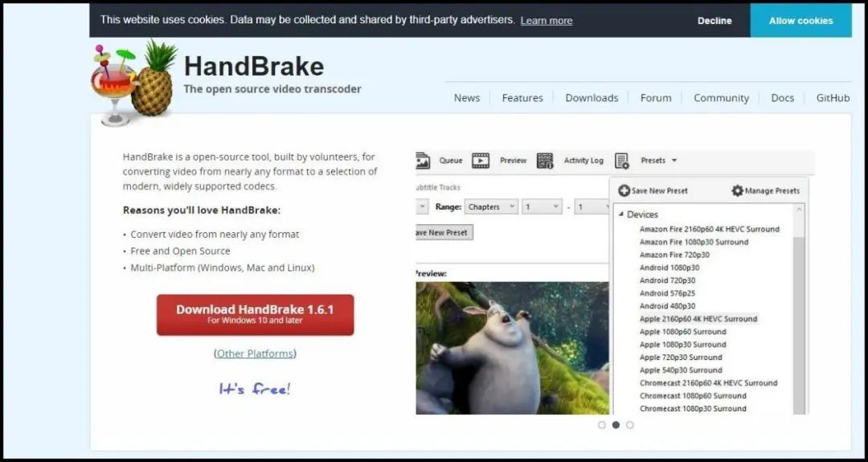The width and height of the screenshot is (868, 462).
Task: Click the HandBrake cocktail and pineapple logo
Action: click(134, 82)
